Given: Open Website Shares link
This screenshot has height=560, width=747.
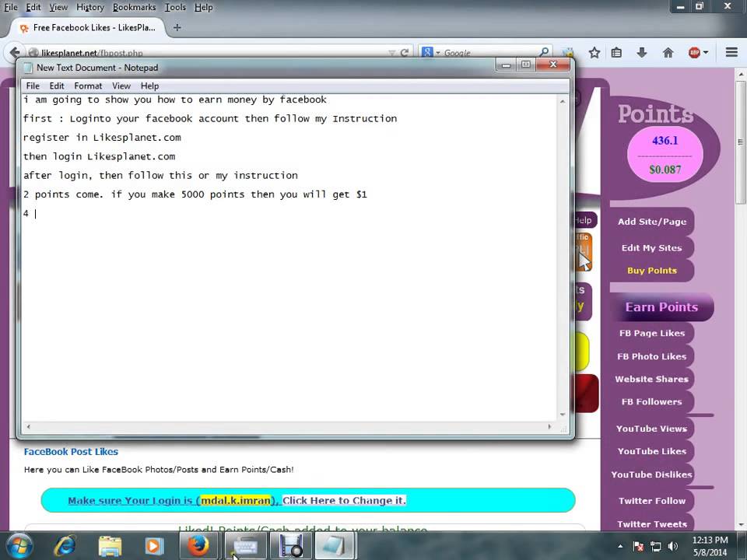Looking at the screenshot, I should [x=652, y=379].
